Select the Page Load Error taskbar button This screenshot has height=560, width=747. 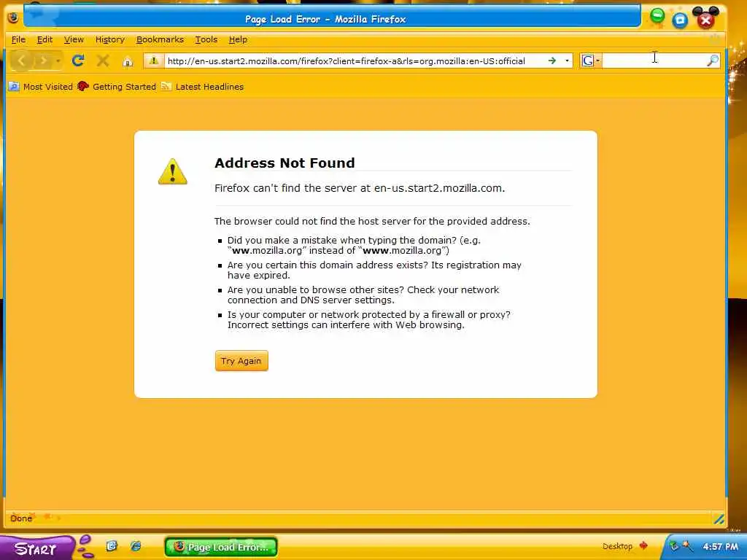(x=221, y=547)
